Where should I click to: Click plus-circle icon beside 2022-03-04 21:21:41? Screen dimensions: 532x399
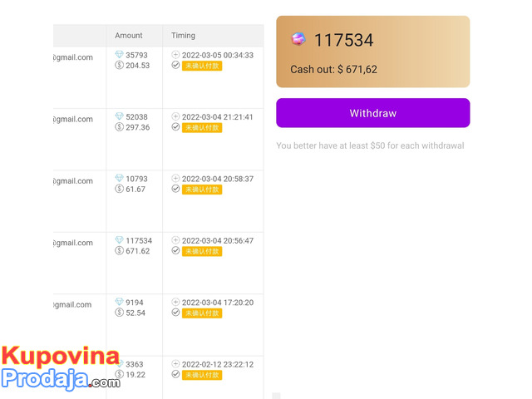pos(175,116)
